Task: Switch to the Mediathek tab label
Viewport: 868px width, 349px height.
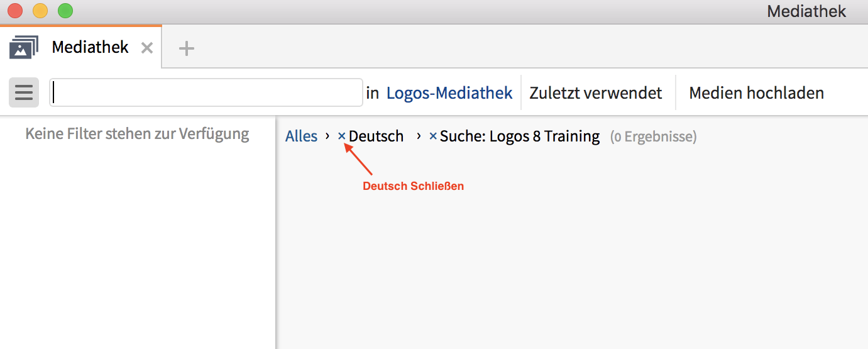Action: 90,47
